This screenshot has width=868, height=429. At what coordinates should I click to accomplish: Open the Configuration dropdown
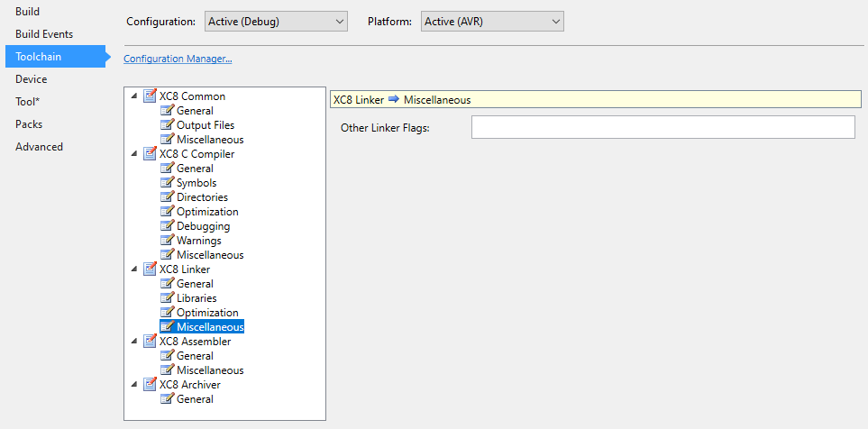pos(274,21)
